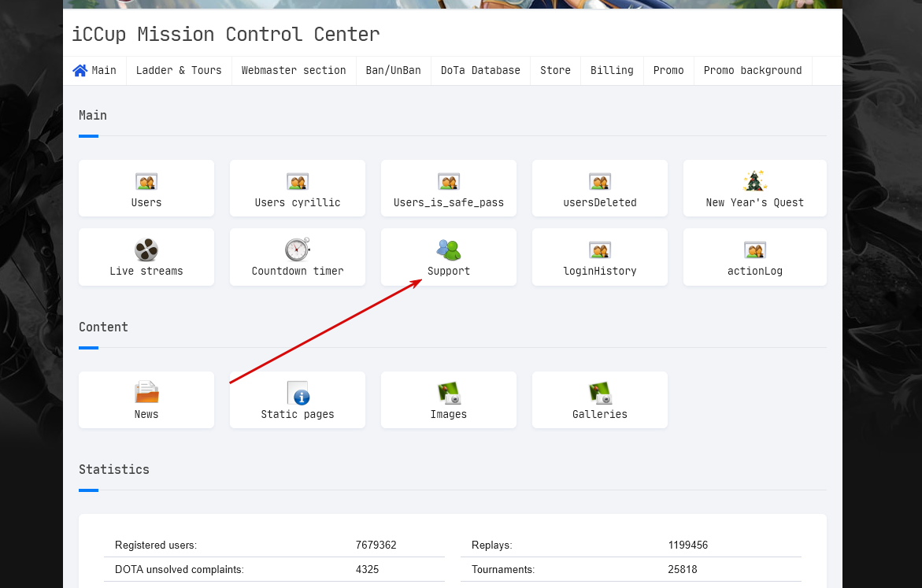Click the Registered users value 7679362

(x=376, y=545)
